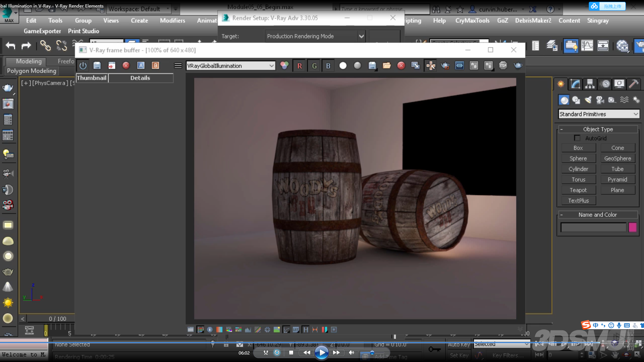Open the frame buffer history hamburger menu

click(x=178, y=65)
